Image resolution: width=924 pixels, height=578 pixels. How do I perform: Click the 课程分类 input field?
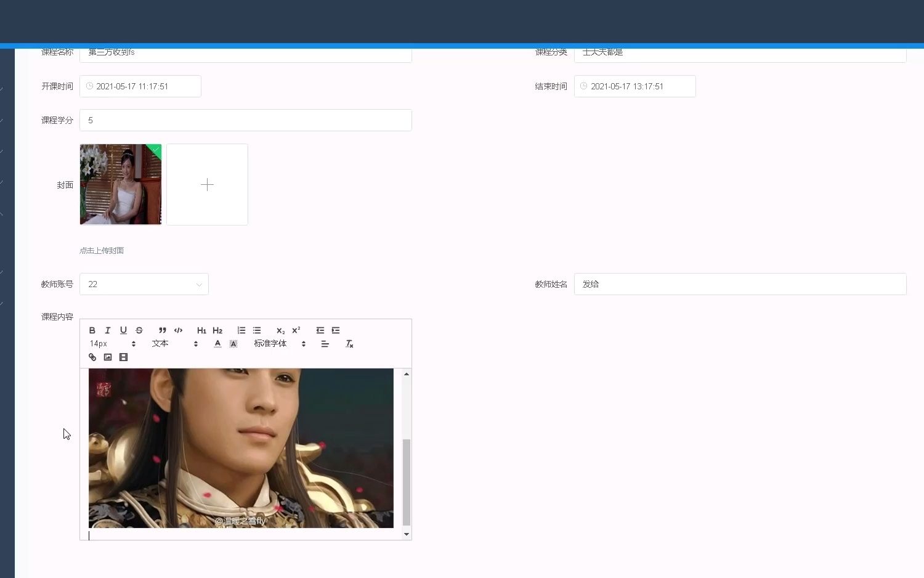[740, 54]
